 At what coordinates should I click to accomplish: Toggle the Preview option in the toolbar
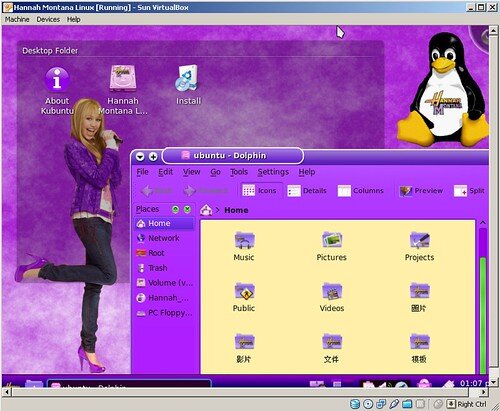421,191
